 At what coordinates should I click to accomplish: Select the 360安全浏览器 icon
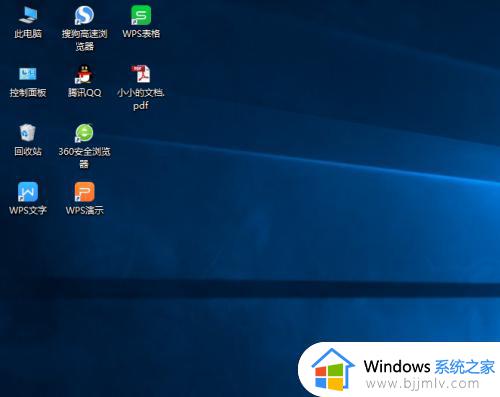84,133
